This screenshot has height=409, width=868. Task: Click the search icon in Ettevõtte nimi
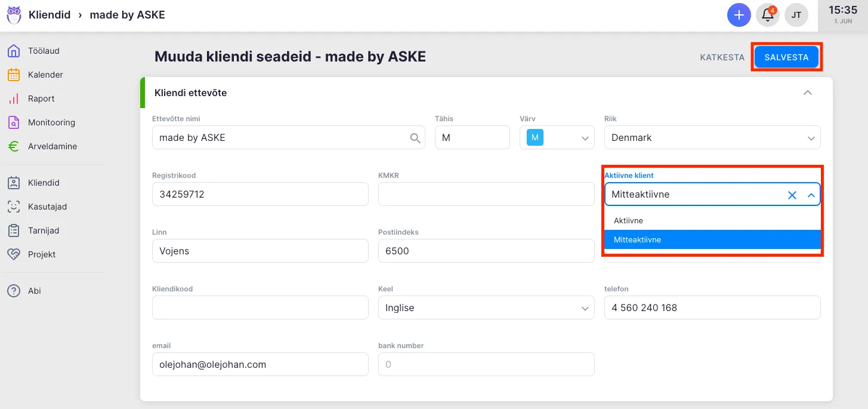[x=415, y=138]
